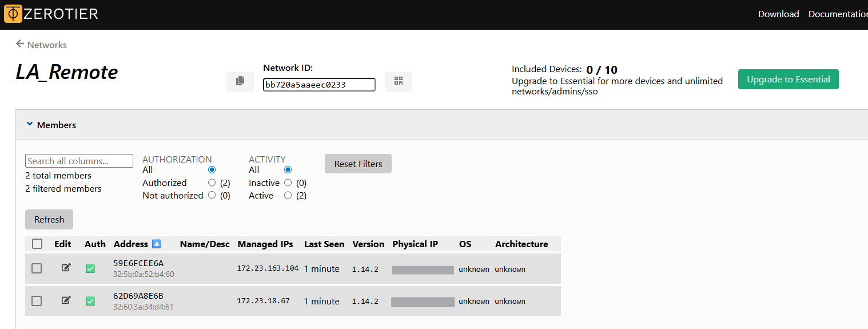
Task: Choose the Authorized radio button
Action: pos(212,183)
